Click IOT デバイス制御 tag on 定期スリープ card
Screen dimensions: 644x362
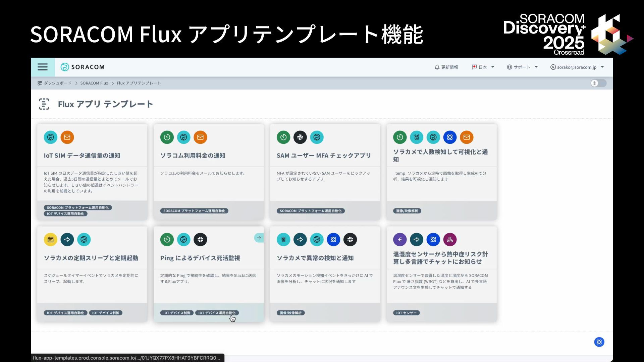[x=106, y=313]
